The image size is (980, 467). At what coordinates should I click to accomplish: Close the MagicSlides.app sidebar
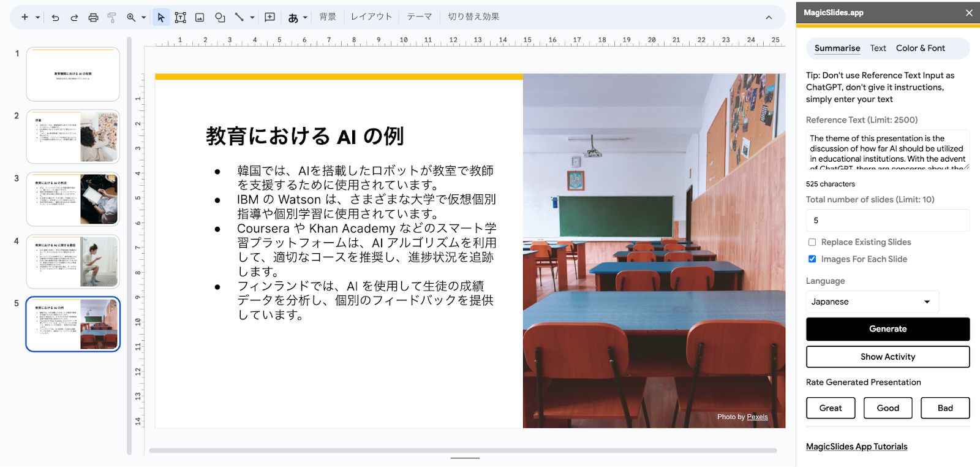[x=969, y=13]
